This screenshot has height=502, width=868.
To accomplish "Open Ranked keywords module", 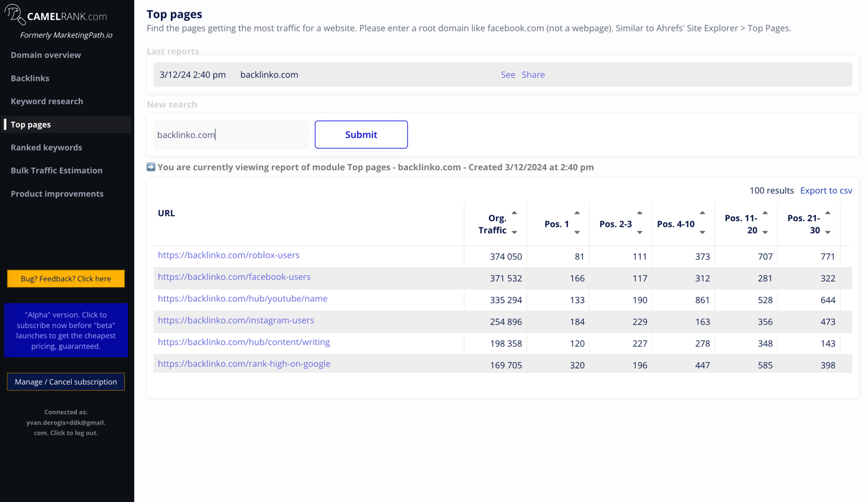I will tap(46, 147).
